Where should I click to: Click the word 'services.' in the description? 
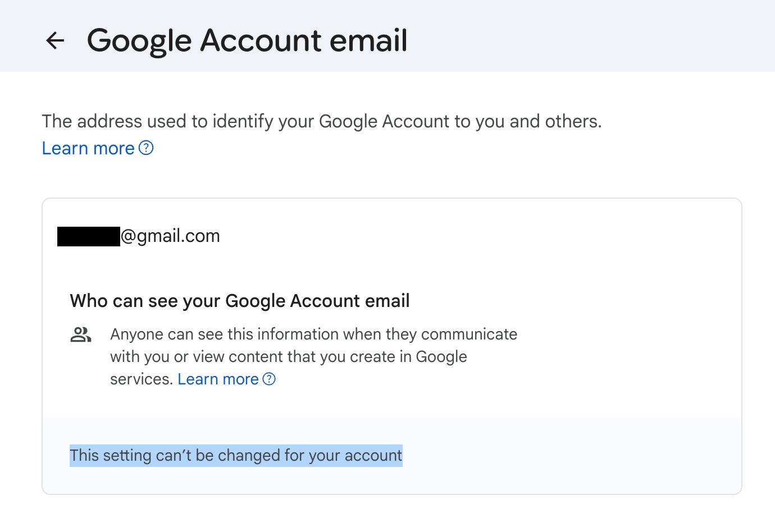pyautogui.click(x=141, y=379)
